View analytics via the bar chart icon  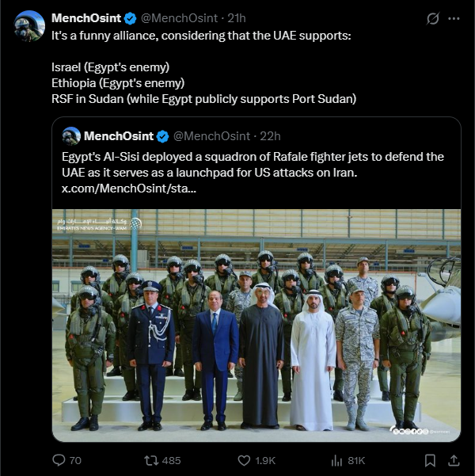[x=336, y=460]
